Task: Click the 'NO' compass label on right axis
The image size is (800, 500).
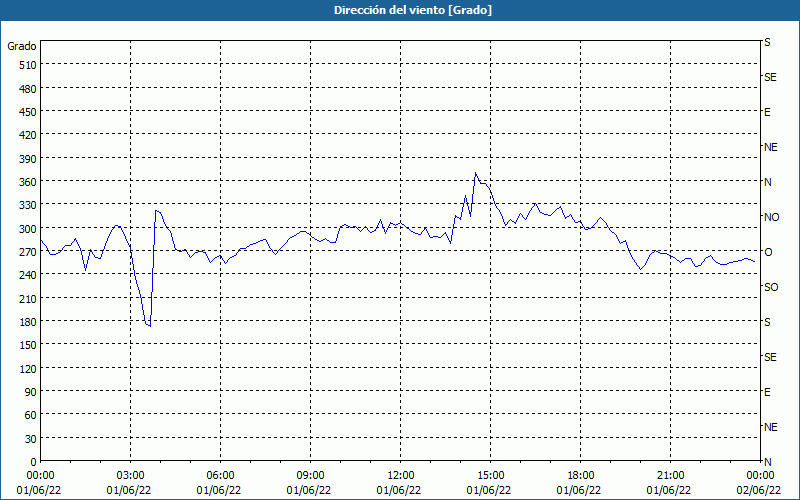Action: click(x=771, y=217)
